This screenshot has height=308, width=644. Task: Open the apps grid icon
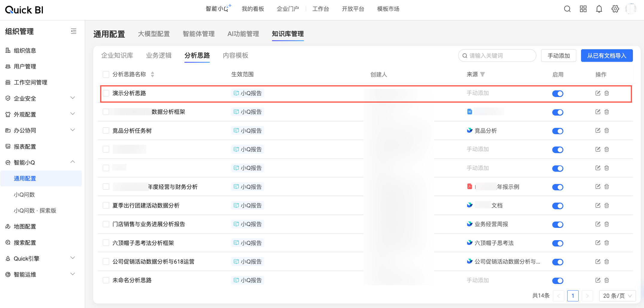click(x=583, y=9)
